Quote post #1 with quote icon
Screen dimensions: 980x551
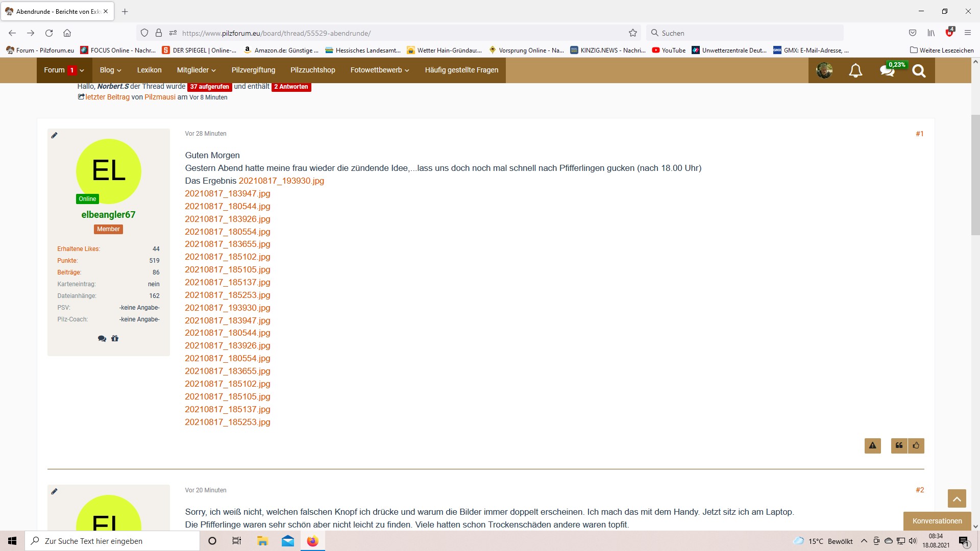(x=899, y=445)
